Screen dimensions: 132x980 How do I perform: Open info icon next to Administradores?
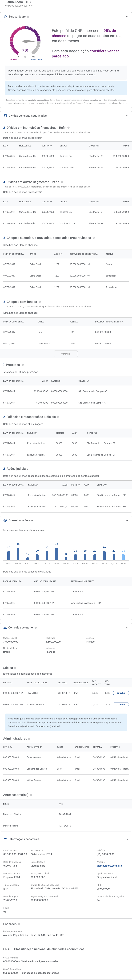[x=29, y=738]
